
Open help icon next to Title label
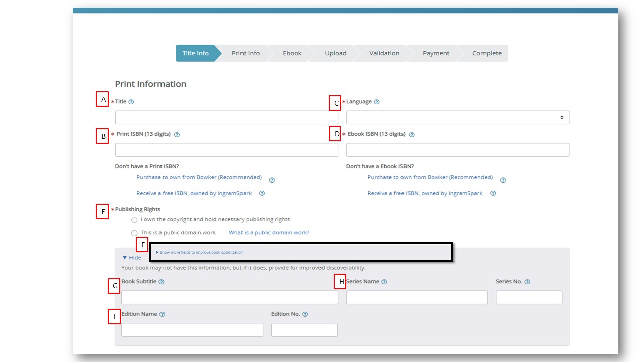tap(131, 102)
